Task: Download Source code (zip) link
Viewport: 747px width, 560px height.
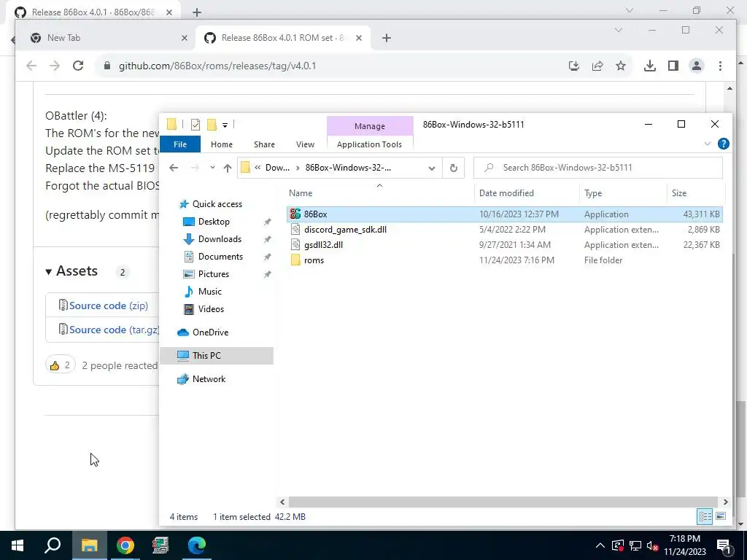Action: pos(109,306)
